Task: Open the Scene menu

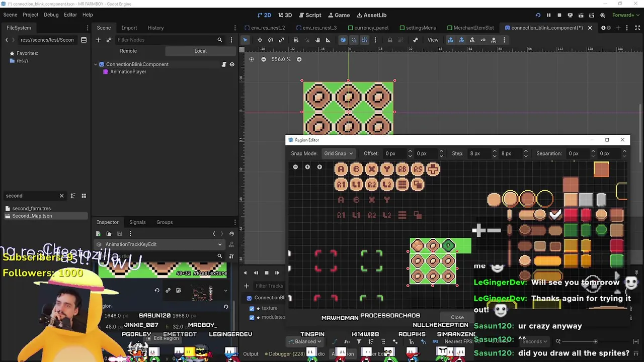Action: (10, 15)
